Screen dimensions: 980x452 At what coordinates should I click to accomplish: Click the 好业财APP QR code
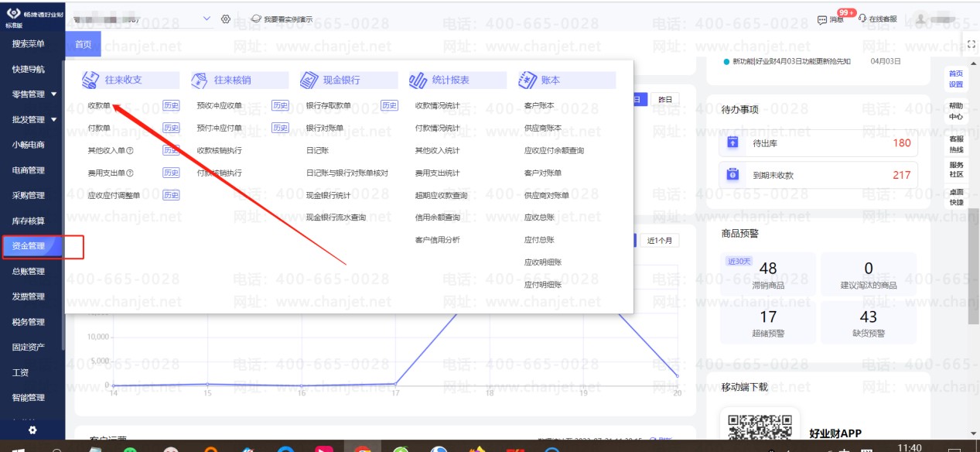(760, 426)
